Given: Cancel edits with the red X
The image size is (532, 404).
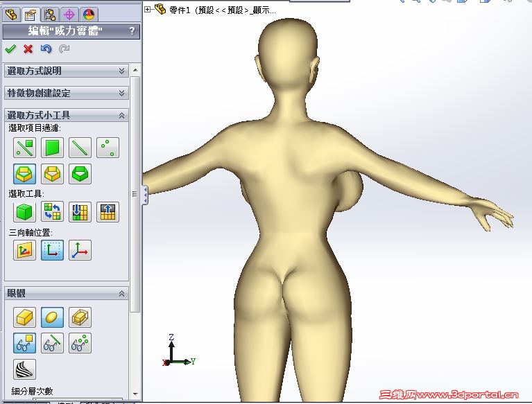Looking at the screenshot, I should click(x=28, y=49).
